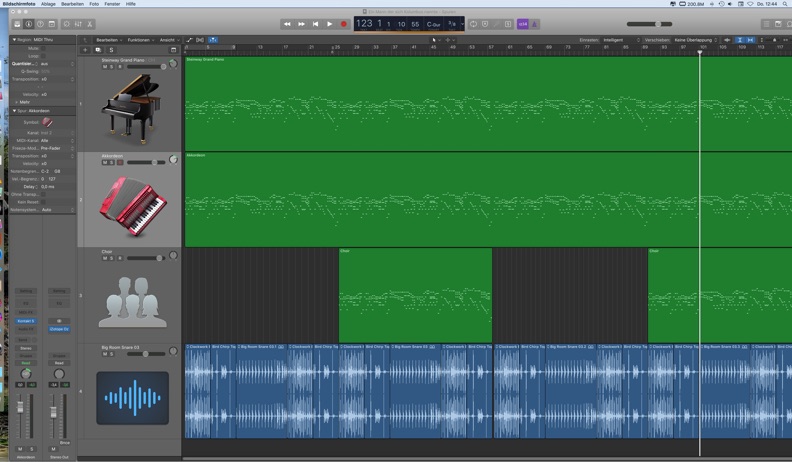Toggle the metronome click button
Image resolution: width=792 pixels, height=462 pixels.
[x=534, y=24]
